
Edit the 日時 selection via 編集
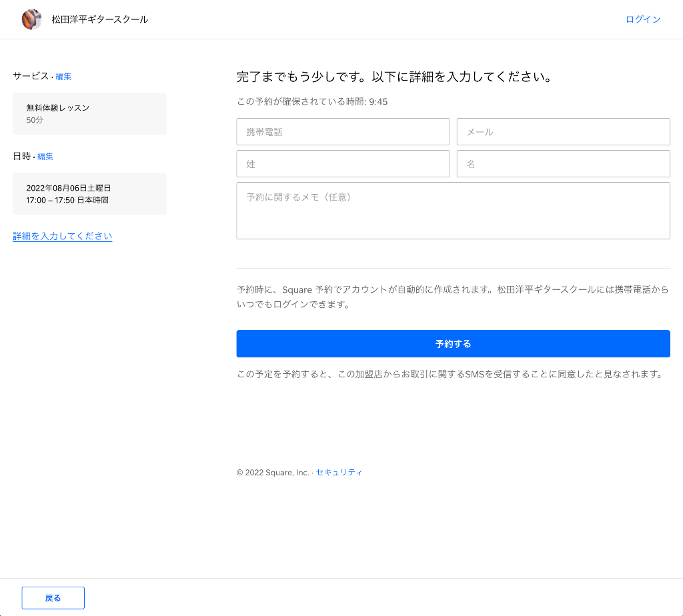coord(45,157)
